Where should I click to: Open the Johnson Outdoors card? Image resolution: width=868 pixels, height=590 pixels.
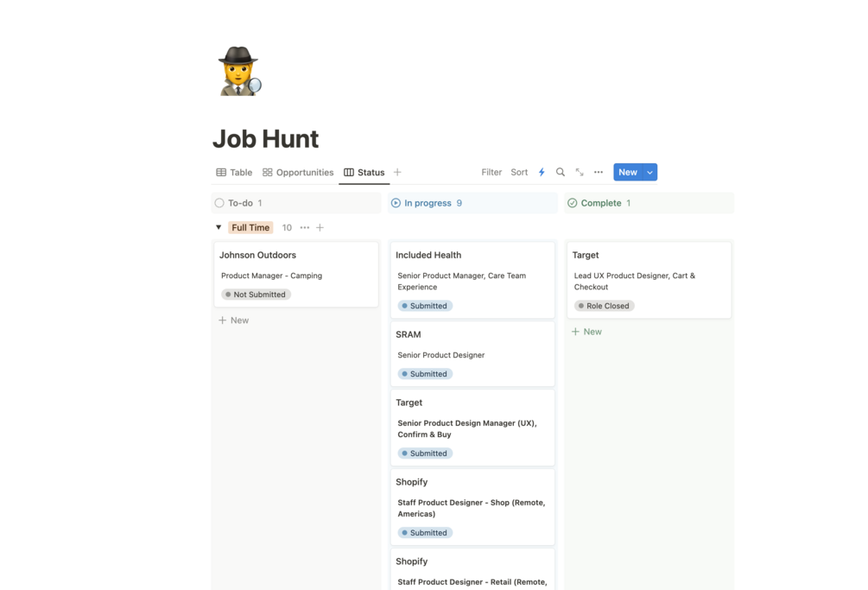(296, 275)
